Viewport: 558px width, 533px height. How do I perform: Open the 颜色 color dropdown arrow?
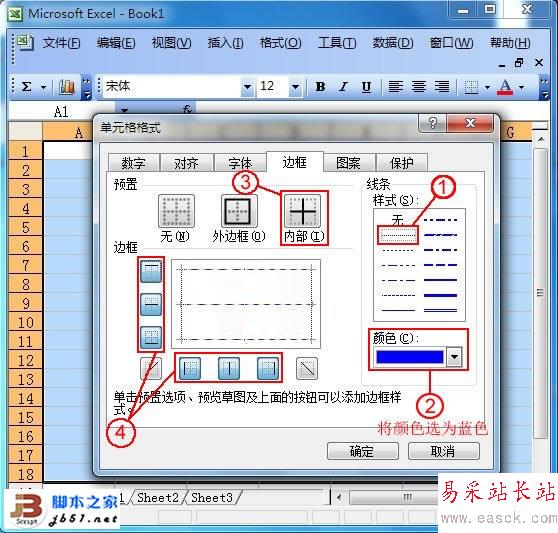(454, 357)
